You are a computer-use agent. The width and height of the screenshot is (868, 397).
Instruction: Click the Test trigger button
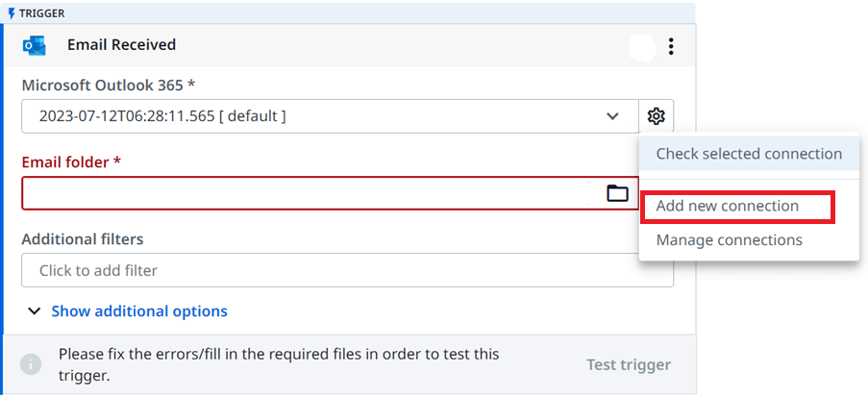click(x=629, y=365)
